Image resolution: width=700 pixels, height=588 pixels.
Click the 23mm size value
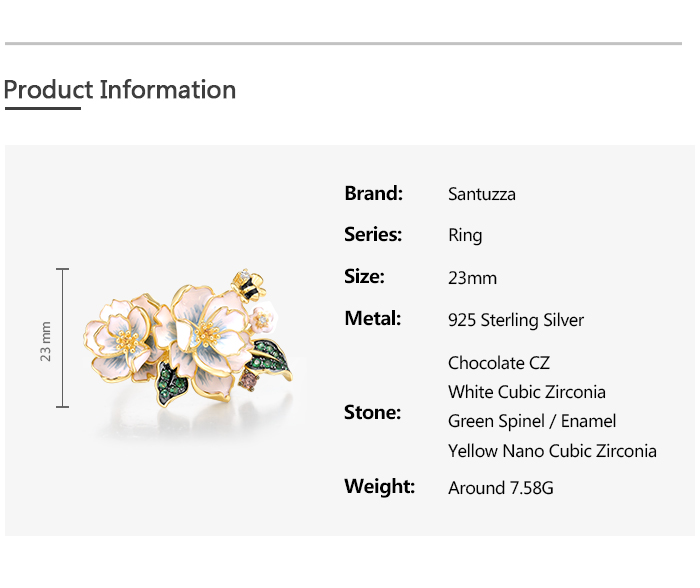pos(472,278)
